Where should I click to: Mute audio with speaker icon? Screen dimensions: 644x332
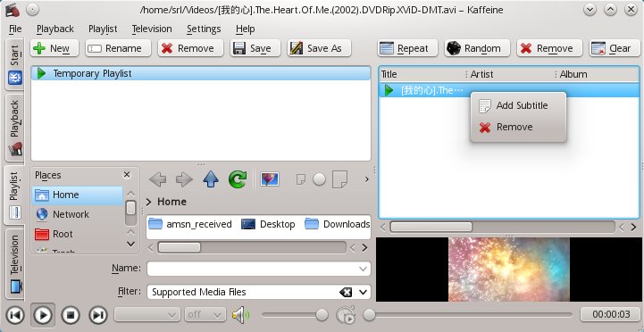pyautogui.click(x=240, y=315)
